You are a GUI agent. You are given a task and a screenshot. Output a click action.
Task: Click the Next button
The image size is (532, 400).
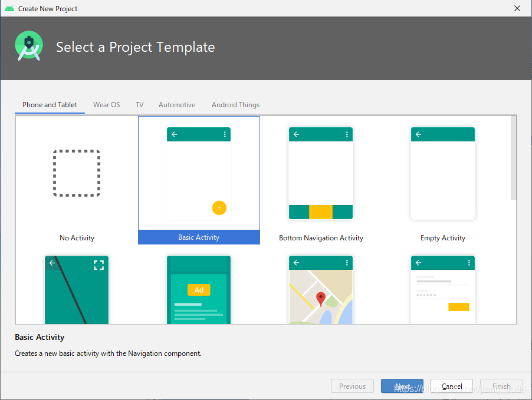pos(402,386)
